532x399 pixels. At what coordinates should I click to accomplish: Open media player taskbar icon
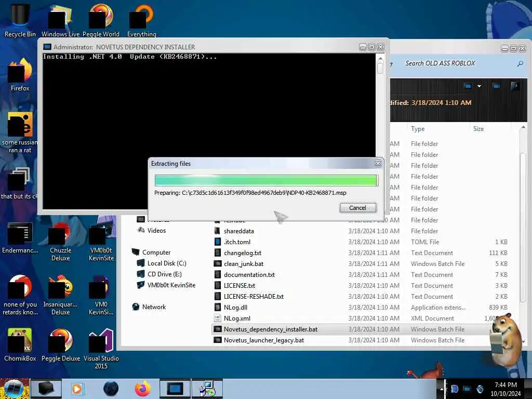click(x=77, y=389)
